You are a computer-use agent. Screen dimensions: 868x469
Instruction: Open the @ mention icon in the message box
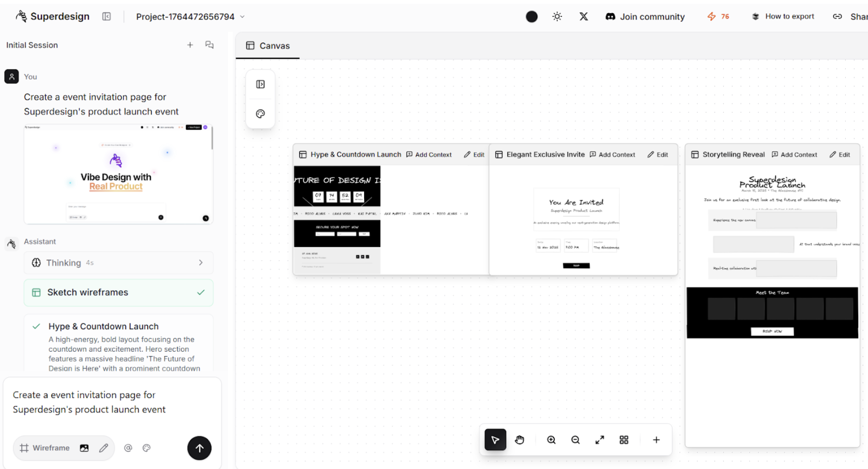pyautogui.click(x=128, y=448)
